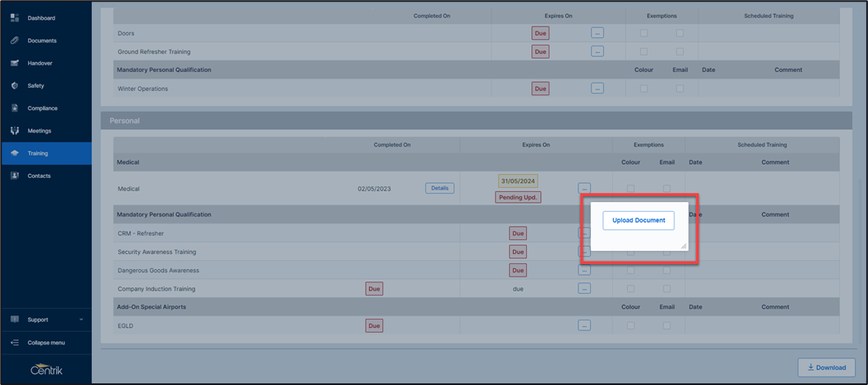Click the Collapse menu arrow icon
The height and width of the screenshot is (385, 868).
[x=15, y=342]
